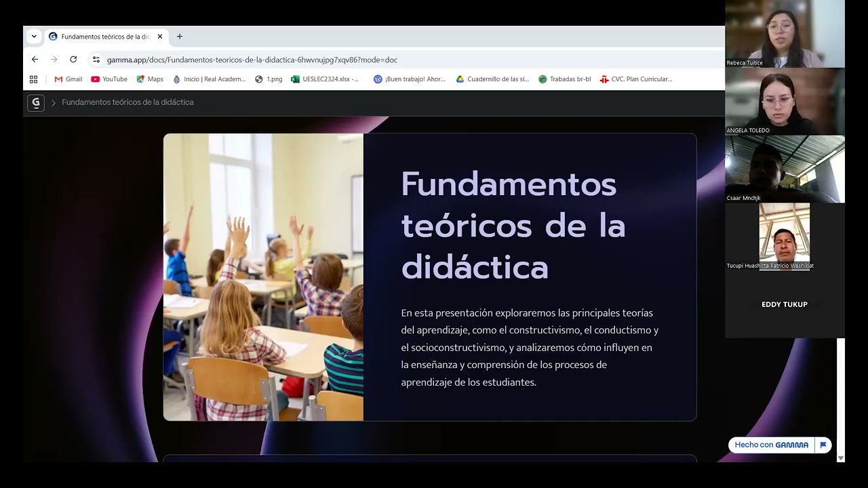The image size is (868, 488).
Task: Open the tab search dropdown arrow
Action: click(34, 37)
